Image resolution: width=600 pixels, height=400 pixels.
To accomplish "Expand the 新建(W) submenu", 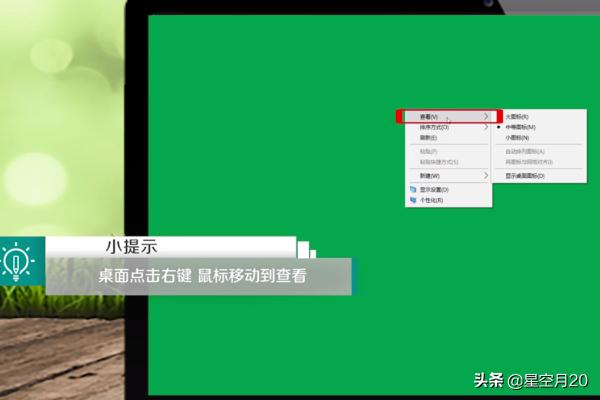I will point(448,176).
